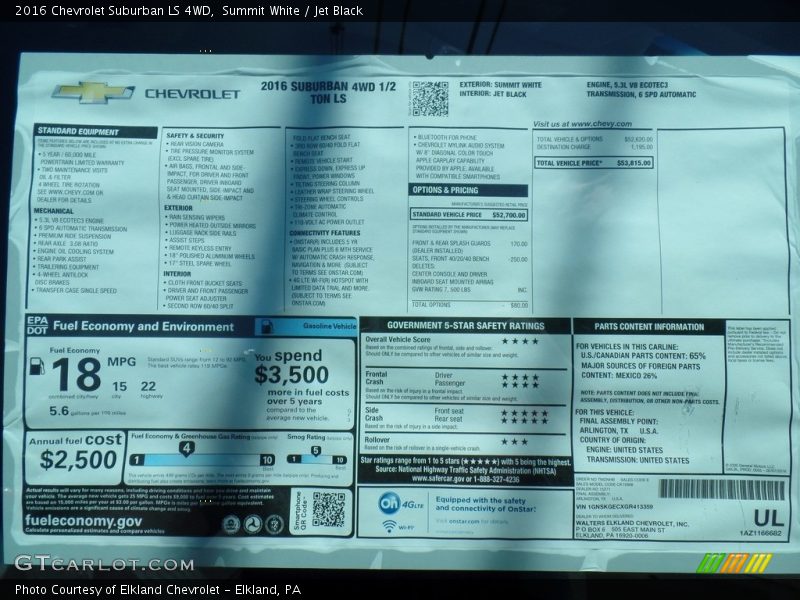
Task: Click the $3,500 fuel cost figure
Action: [x=291, y=375]
